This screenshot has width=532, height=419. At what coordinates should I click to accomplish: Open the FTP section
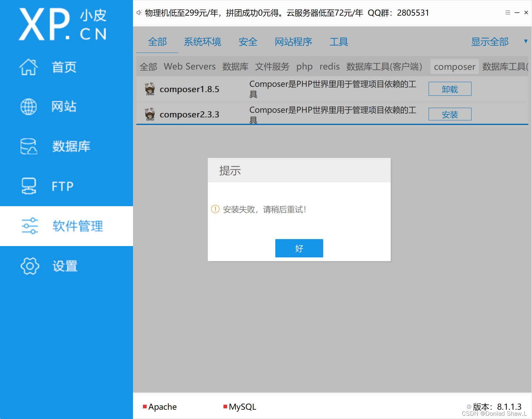click(63, 186)
